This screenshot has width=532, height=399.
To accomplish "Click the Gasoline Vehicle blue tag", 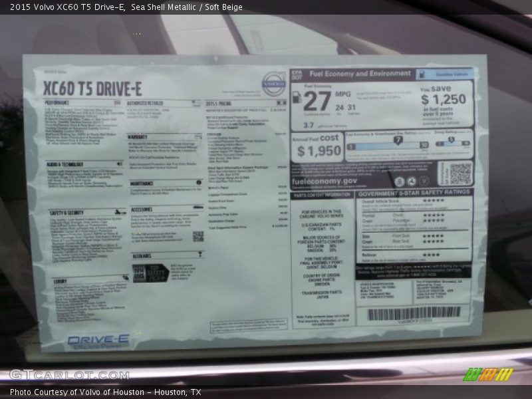I will click(x=445, y=74).
